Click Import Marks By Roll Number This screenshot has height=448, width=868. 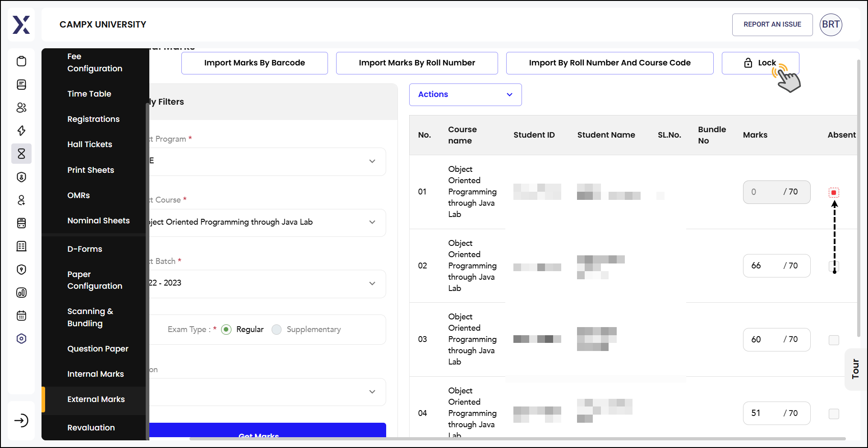tap(417, 63)
